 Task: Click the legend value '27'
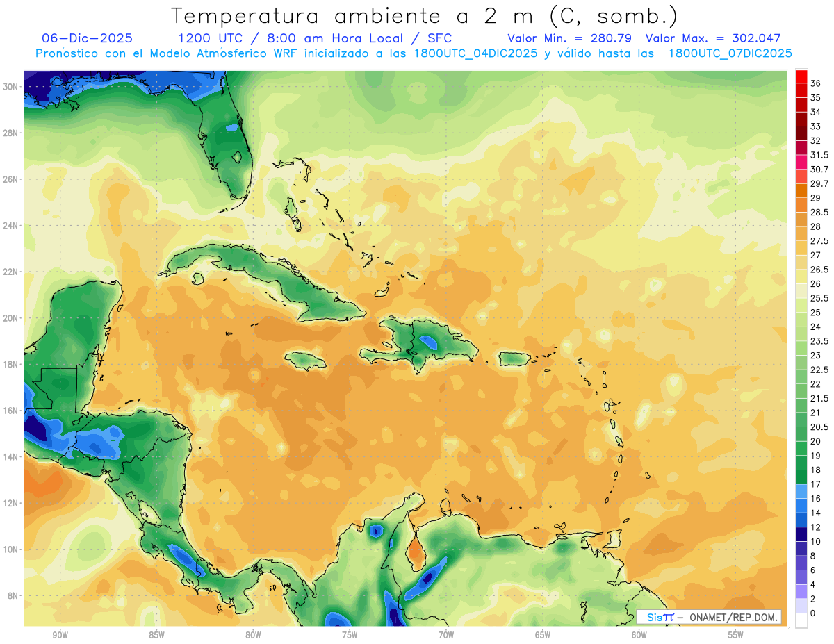point(816,255)
